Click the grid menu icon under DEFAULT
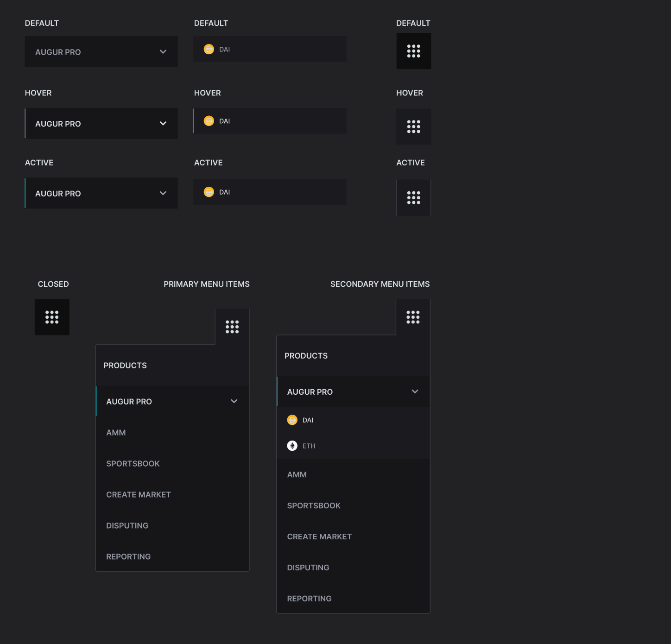The width and height of the screenshot is (671, 644). 414,51
